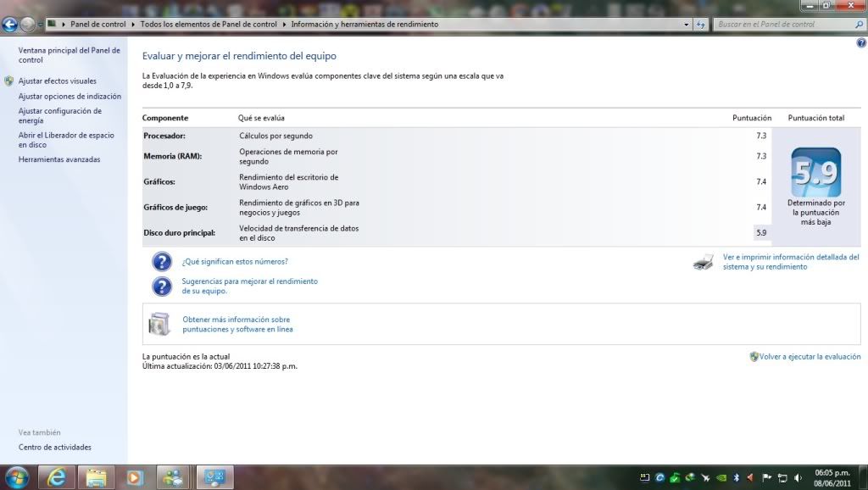
Task: Click Volver a ejecutar la evaluación
Action: (810, 357)
